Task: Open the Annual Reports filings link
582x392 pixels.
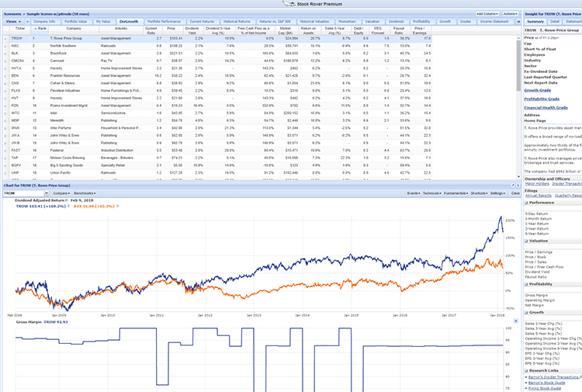Action: (539, 196)
